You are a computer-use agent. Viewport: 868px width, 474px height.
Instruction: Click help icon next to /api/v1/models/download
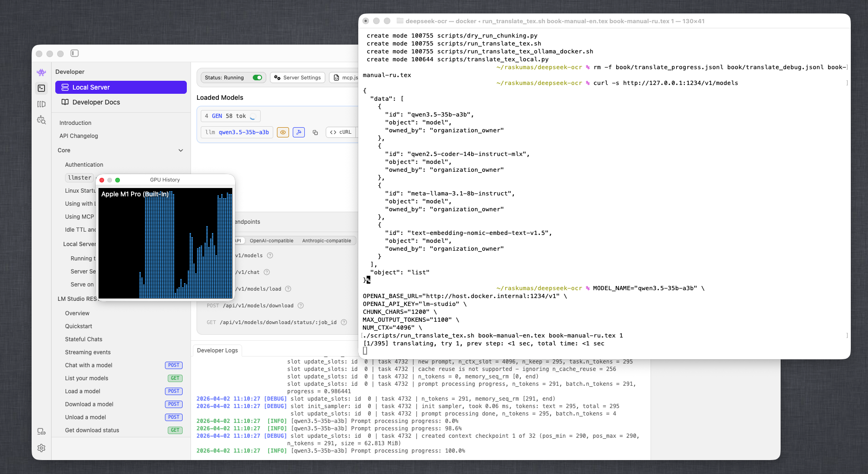coord(301,305)
